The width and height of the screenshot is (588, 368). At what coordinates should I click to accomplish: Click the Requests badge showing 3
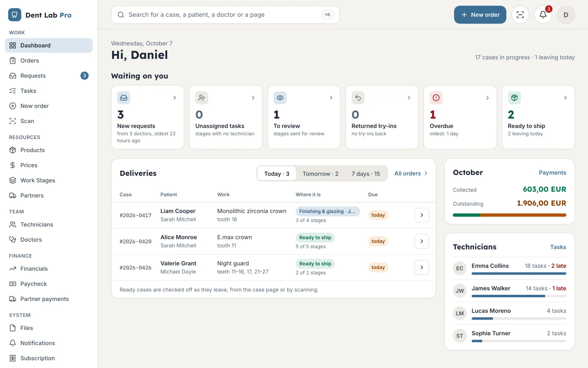(x=85, y=75)
